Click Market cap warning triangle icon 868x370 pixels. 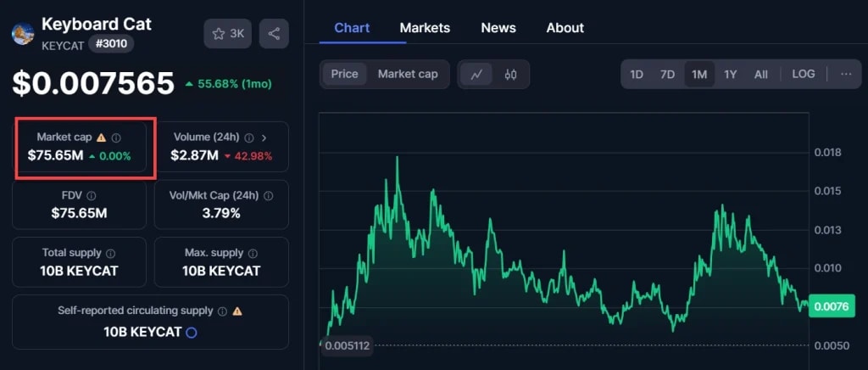click(102, 137)
